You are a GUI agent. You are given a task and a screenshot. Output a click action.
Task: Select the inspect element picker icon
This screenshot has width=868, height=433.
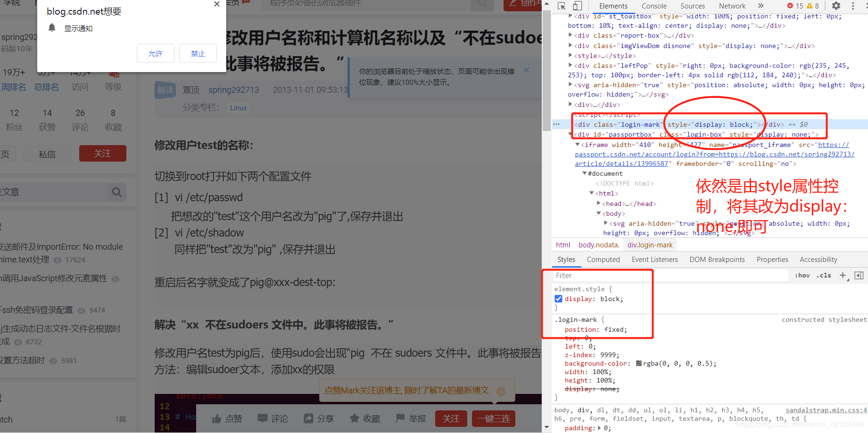pos(562,6)
